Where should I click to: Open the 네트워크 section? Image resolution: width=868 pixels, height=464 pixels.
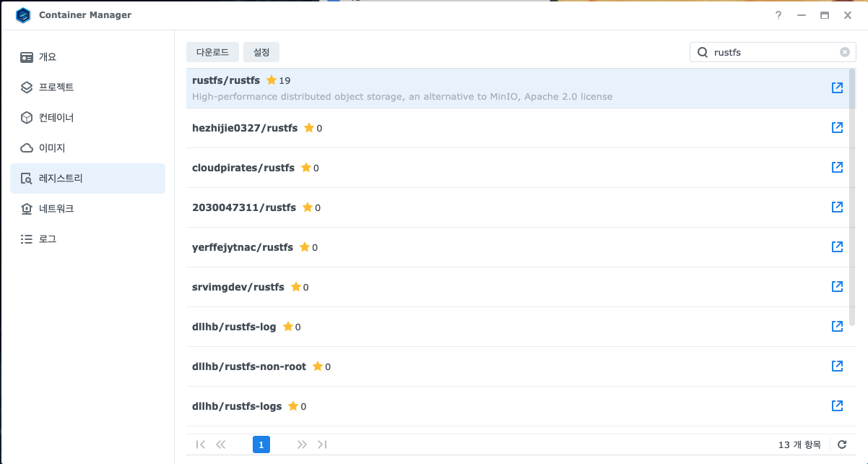[87, 209]
